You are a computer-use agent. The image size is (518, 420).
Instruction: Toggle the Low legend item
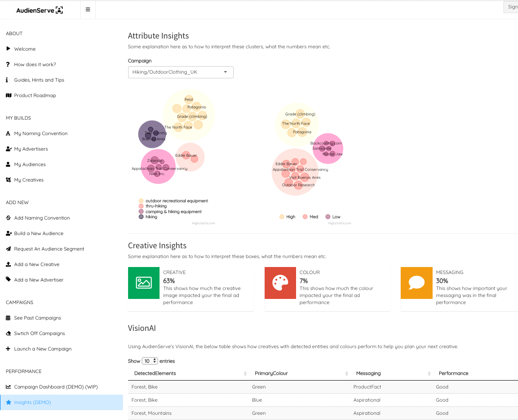(x=333, y=217)
